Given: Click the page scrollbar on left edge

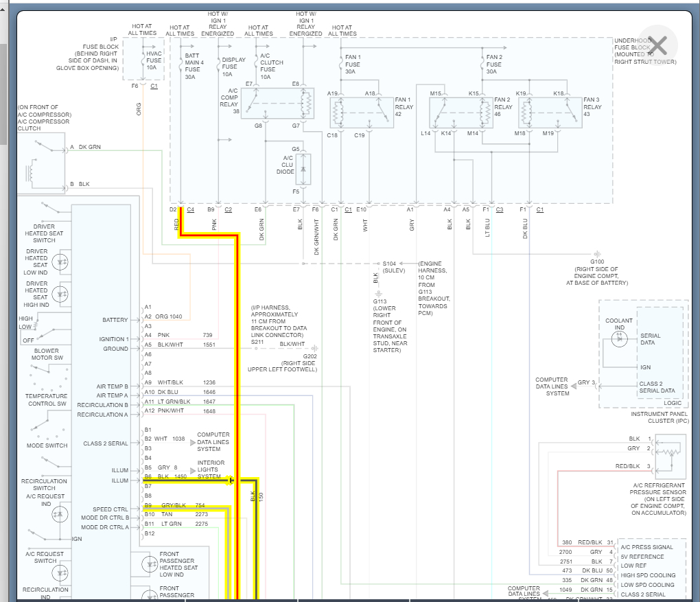Looking at the screenshot, I should click(x=3, y=96).
